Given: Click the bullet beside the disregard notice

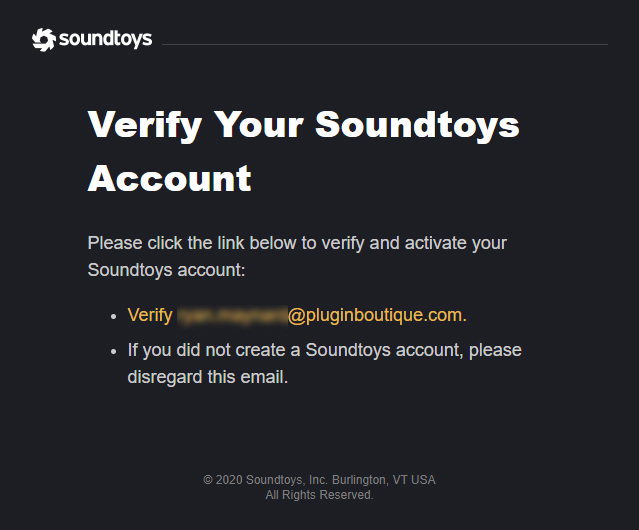Looking at the screenshot, I should click(113, 351).
